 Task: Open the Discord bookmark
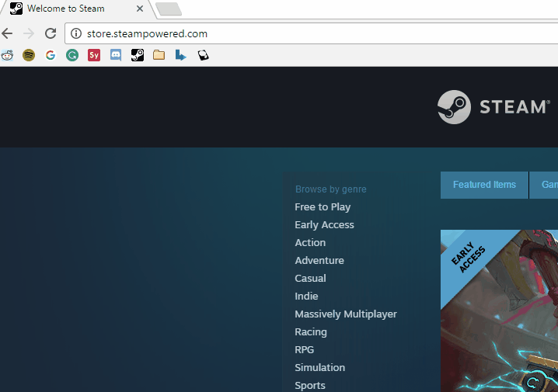click(116, 55)
